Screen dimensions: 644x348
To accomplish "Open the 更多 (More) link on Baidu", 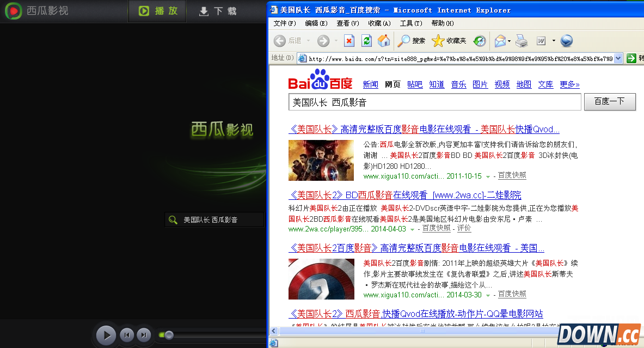I will click(x=569, y=84).
